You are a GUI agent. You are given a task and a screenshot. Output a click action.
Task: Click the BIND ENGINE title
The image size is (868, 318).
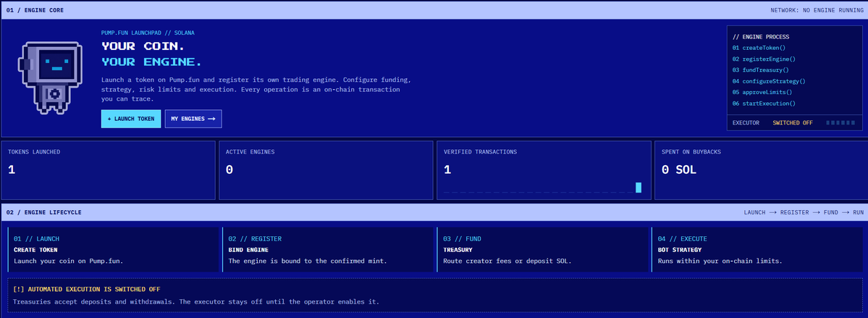(248, 250)
